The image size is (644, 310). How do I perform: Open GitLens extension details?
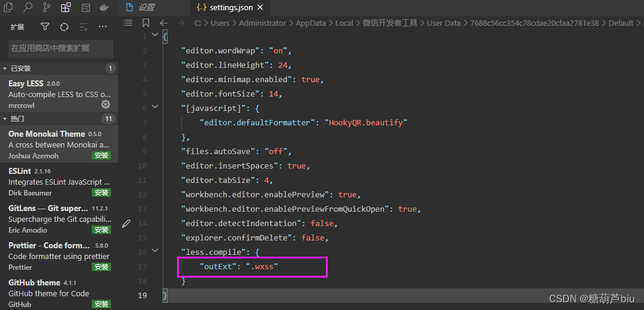[59, 219]
